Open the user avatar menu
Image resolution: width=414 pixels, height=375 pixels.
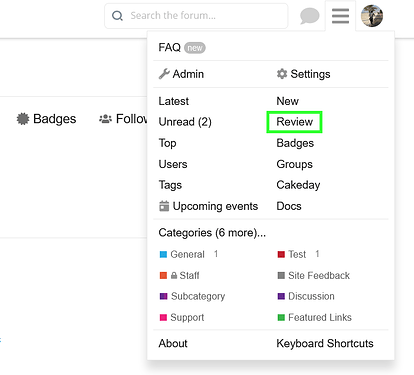(372, 16)
